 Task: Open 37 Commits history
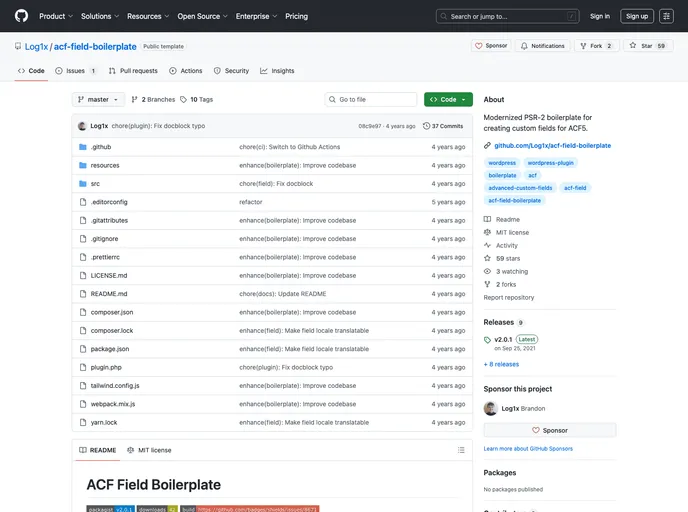click(x=443, y=126)
